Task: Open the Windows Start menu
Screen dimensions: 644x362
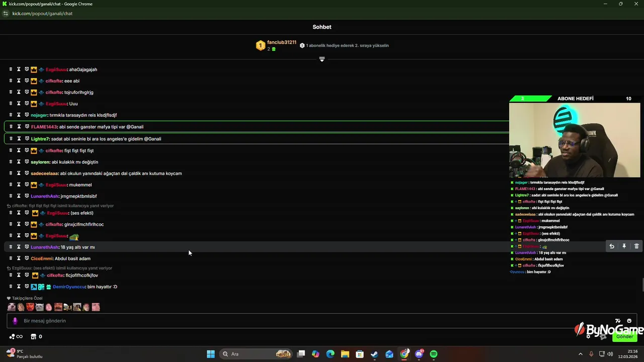Action: [211, 354]
